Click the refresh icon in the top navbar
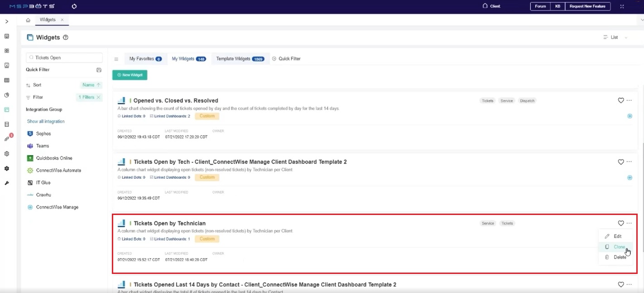The width and height of the screenshot is (644, 293). click(74, 6)
